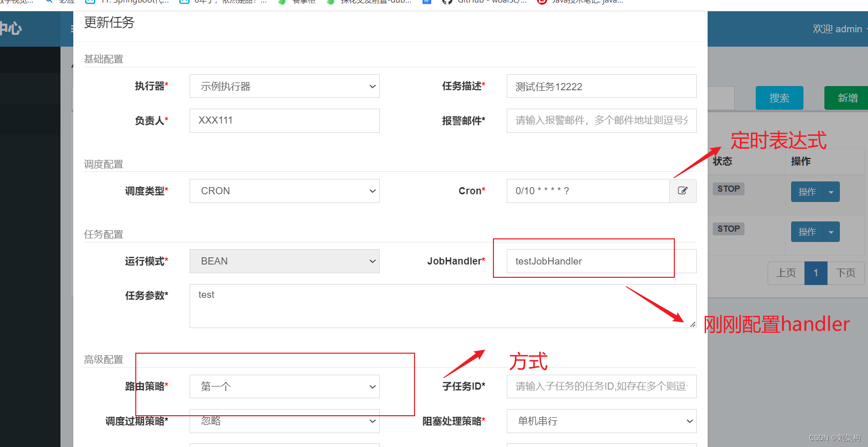Open the 调度类型 dropdown showing CRON
The width and height of the screenshot is (868, 447).
click(284, 191)
